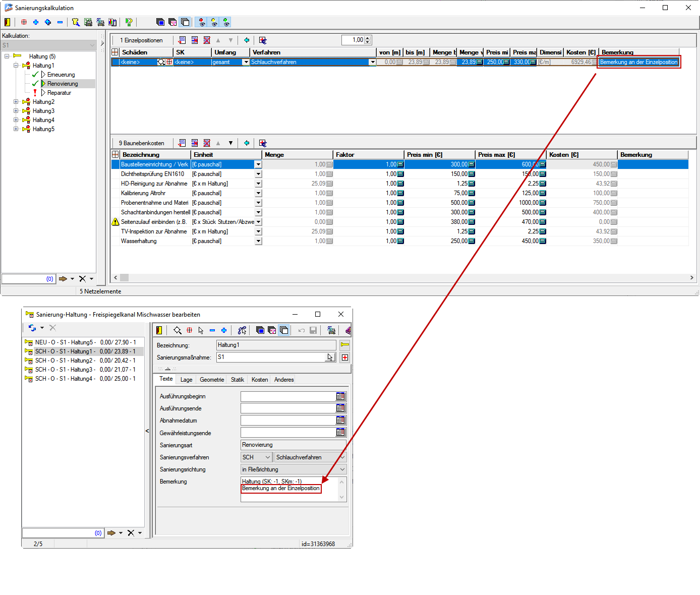The image size is (700, 595).
Task: Click delete-all rows icon in Baunebenkosten toolbar
Action: (207, 143)
